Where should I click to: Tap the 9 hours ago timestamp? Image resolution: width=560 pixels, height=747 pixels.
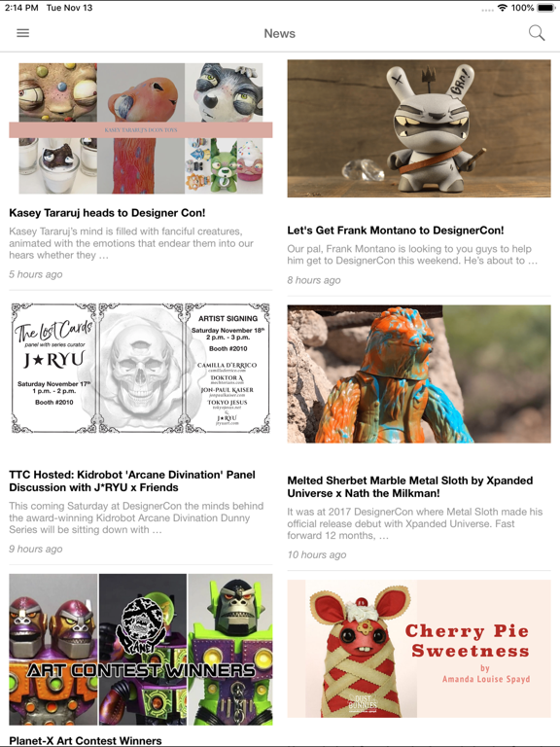pos(36,549)
